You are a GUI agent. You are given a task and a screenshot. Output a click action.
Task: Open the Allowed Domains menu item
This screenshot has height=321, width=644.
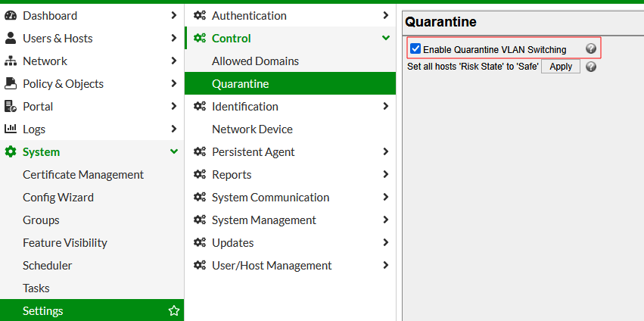255,61
